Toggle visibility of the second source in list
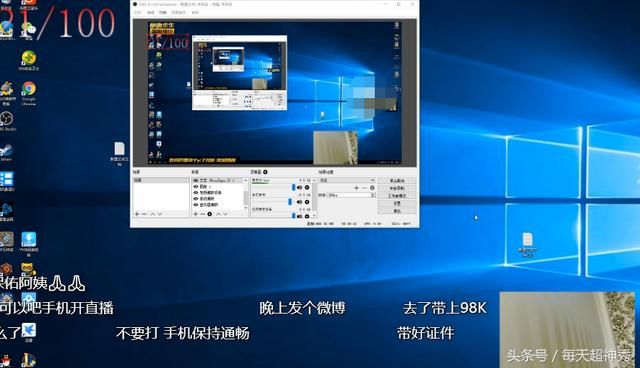Viewport: 640px width, 368px height. [196, 186]
